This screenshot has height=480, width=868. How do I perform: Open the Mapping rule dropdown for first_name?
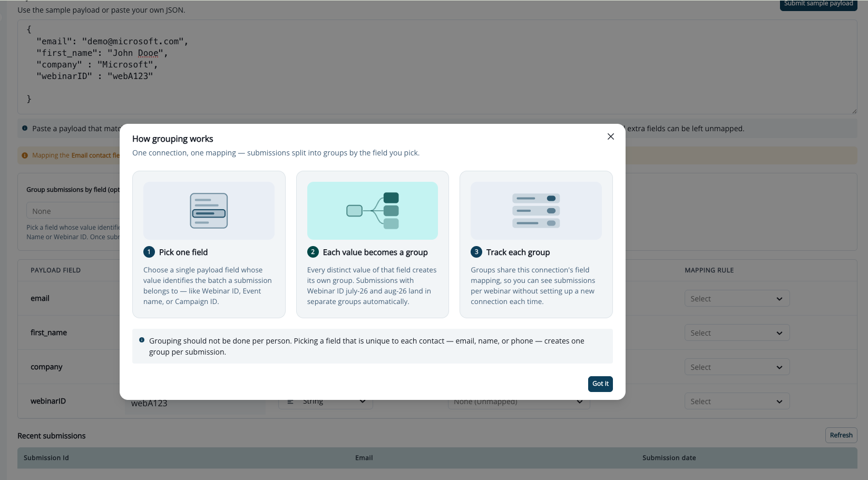pyautogui.click(x=737, y=333)
